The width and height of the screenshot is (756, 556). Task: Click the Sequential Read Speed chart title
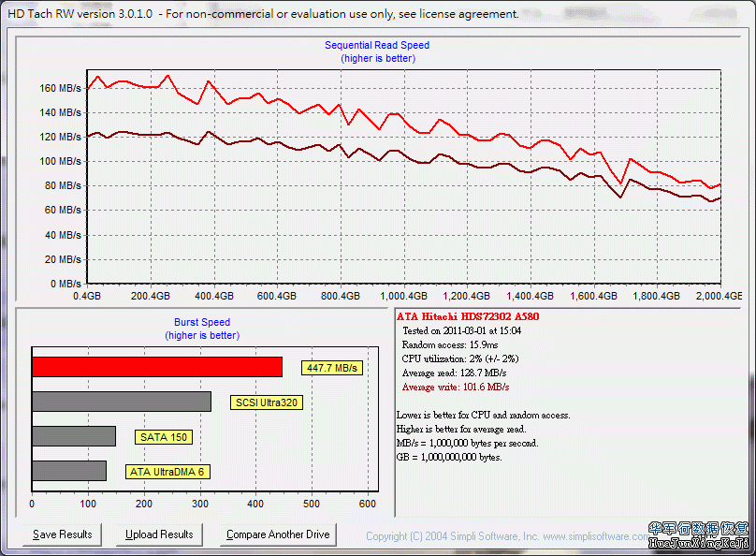tap(377, 45)
